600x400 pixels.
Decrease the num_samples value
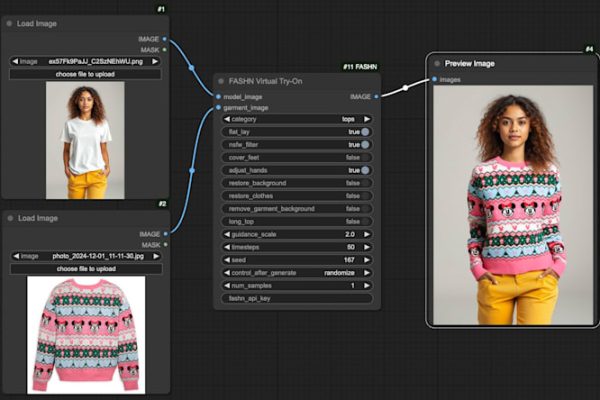[x=227, y=286]
